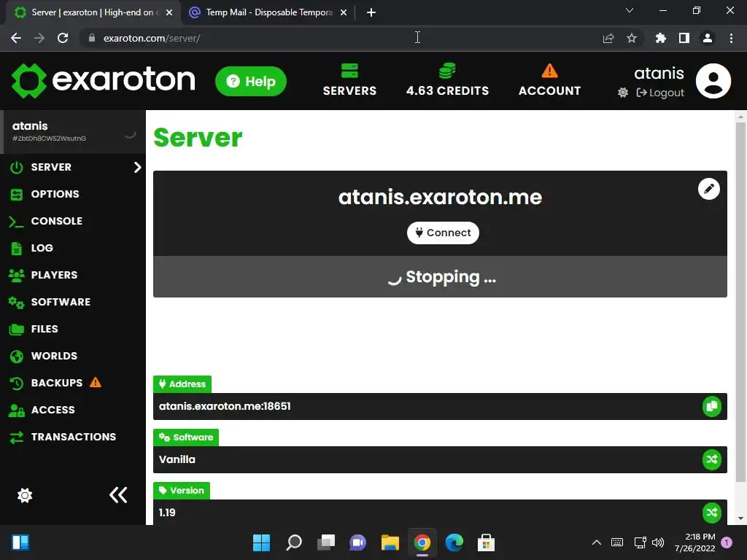Viewport: 747px width, 560px height.
Task: Toggle the browser side panel
Action: pos(684,38)
